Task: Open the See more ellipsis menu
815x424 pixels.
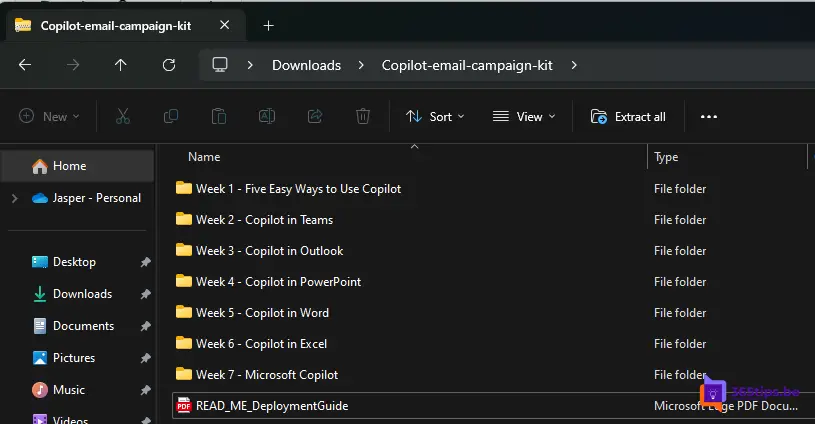Action: coord(709,117)
